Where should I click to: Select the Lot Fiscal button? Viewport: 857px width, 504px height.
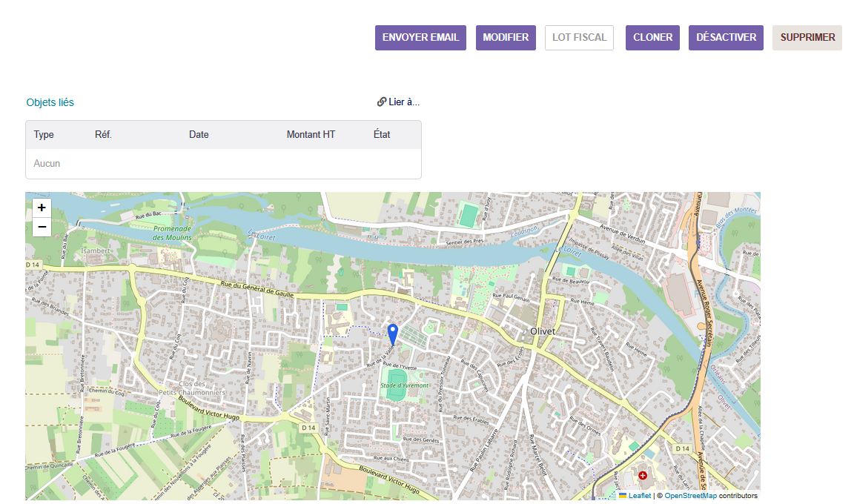tap(579, 38)
